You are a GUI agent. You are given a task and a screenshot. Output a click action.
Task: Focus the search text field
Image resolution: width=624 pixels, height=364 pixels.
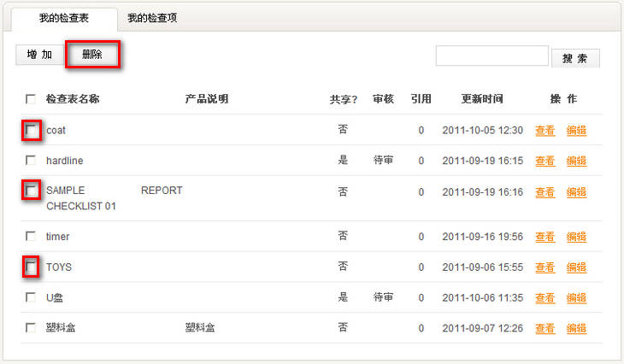pos(492,56)
